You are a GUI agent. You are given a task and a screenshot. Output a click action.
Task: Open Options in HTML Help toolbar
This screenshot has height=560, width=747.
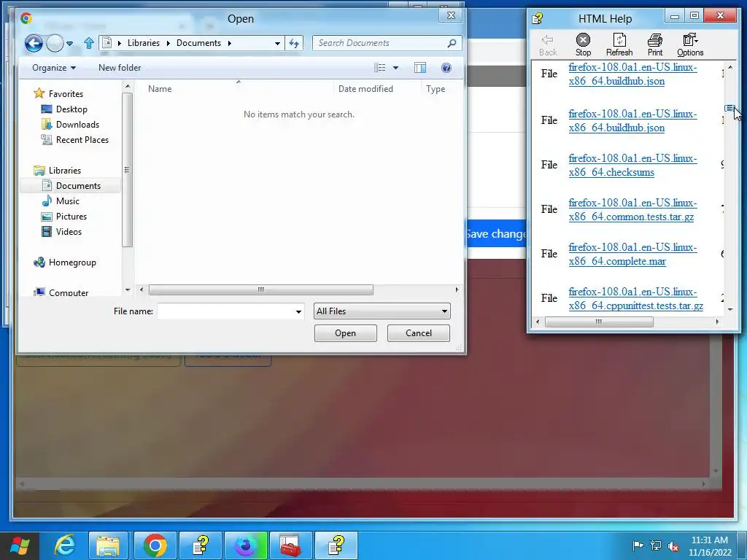pyautogui.click(x=690, y=44)
